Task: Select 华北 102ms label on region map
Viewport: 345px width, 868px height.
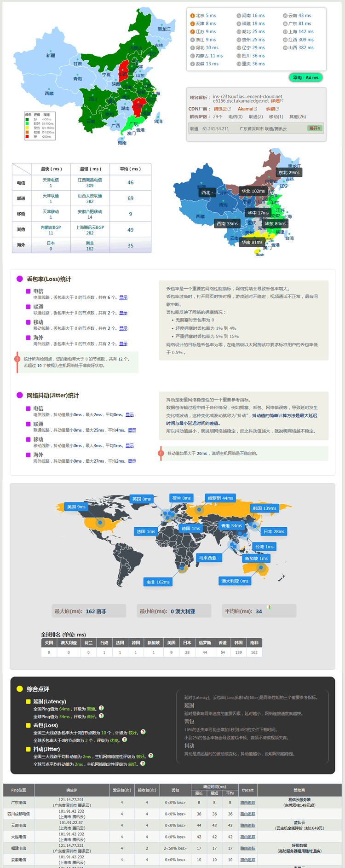Action: pos(253,191)
